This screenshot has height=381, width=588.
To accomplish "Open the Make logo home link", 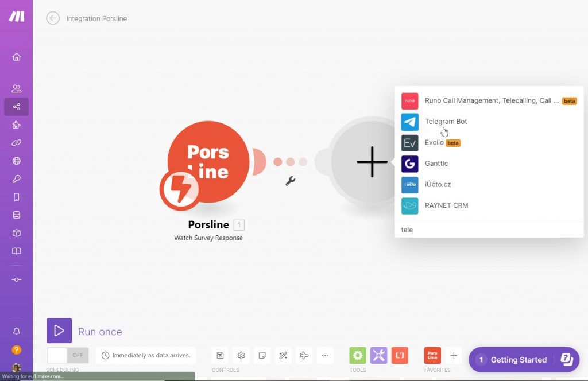I will click(x=17, y=16).
